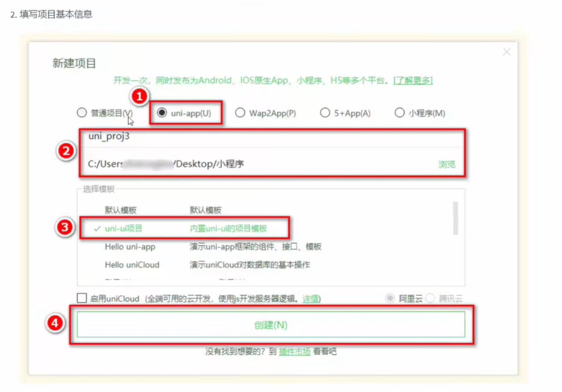
Task: Click the project name field uni_proj3
Action: pyautogui.click(x=272, y=137)
